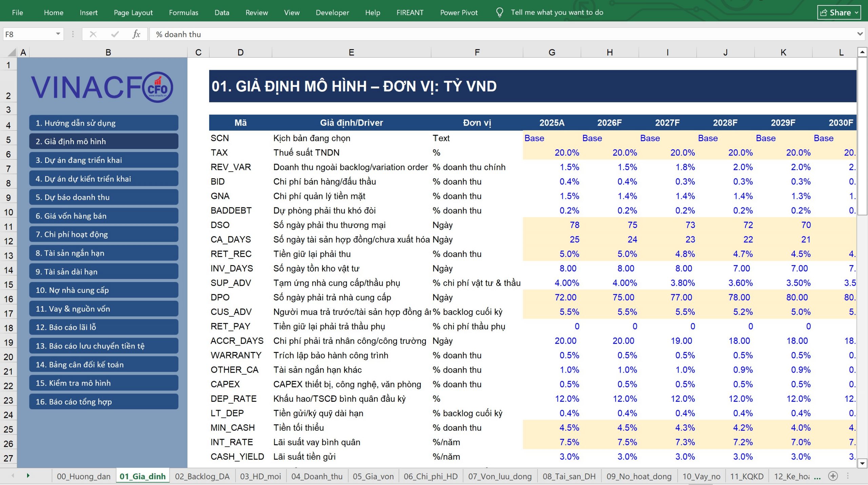Click '12. Báo cáo lãi lỗ' navigation button
The height and width of the screenshot is (485, 868).
coord(104,327)
